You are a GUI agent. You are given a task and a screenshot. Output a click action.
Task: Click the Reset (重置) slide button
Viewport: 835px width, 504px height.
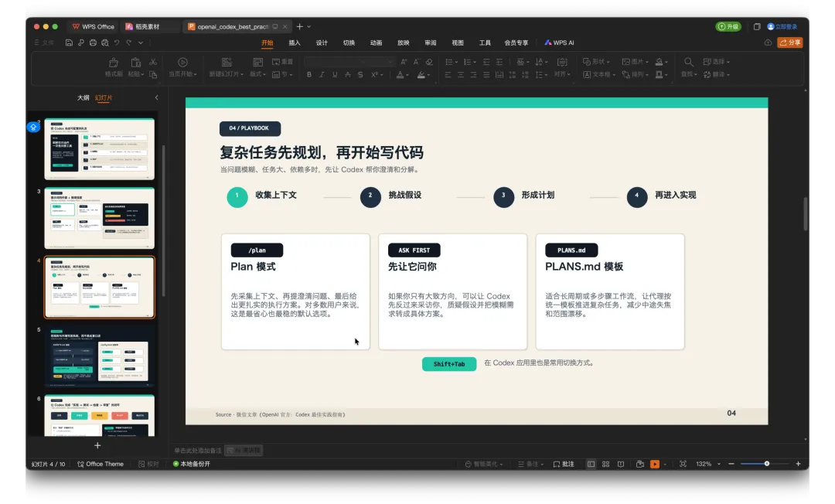pyautogui.click(x=283, y=62)
